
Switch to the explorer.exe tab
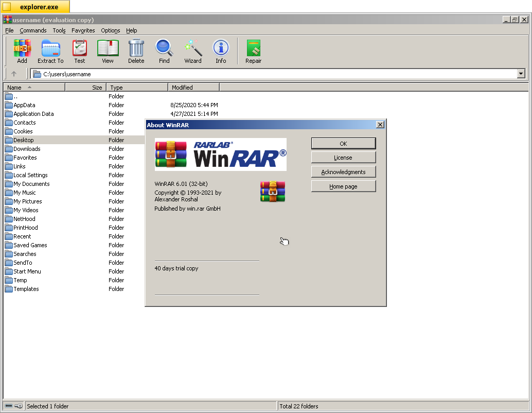36,7
